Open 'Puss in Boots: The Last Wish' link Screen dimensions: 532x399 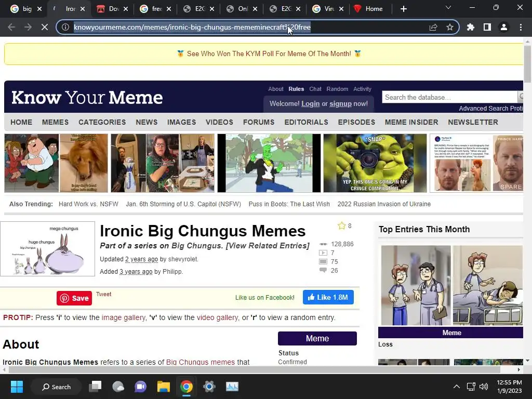289,204
